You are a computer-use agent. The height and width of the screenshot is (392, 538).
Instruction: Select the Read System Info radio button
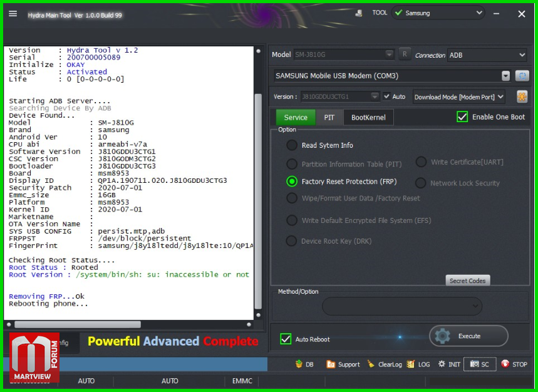point(292,145)
